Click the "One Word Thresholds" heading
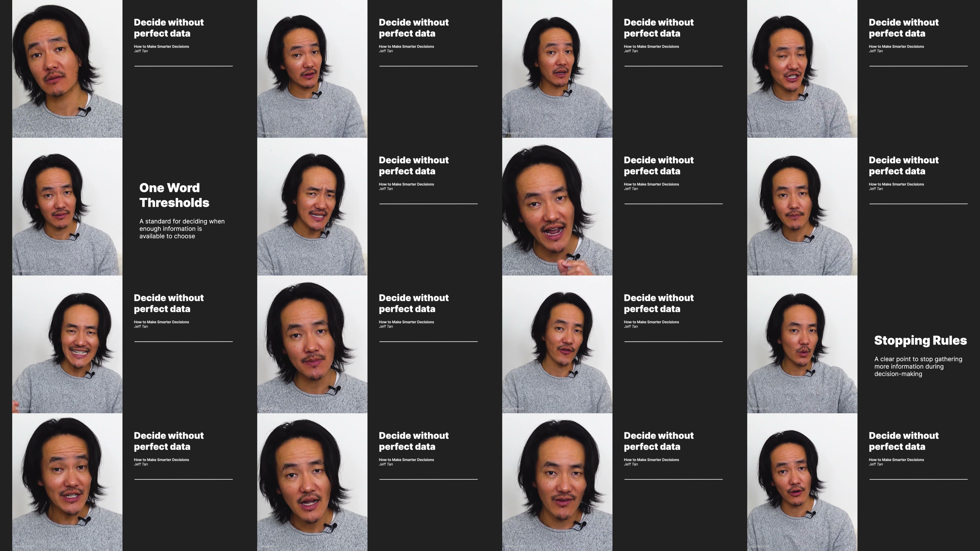The image size is (980, 551). [174, 195]
